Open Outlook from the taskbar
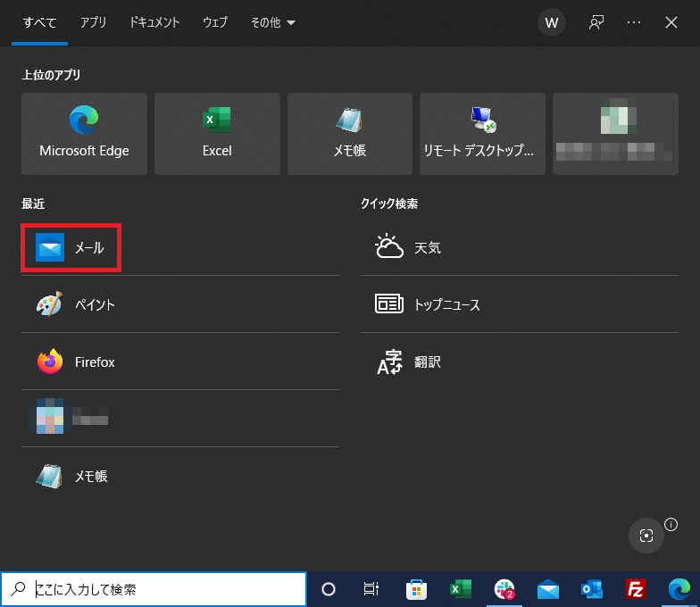This screenshot has width=700, height=607. [x=592, y=589]
